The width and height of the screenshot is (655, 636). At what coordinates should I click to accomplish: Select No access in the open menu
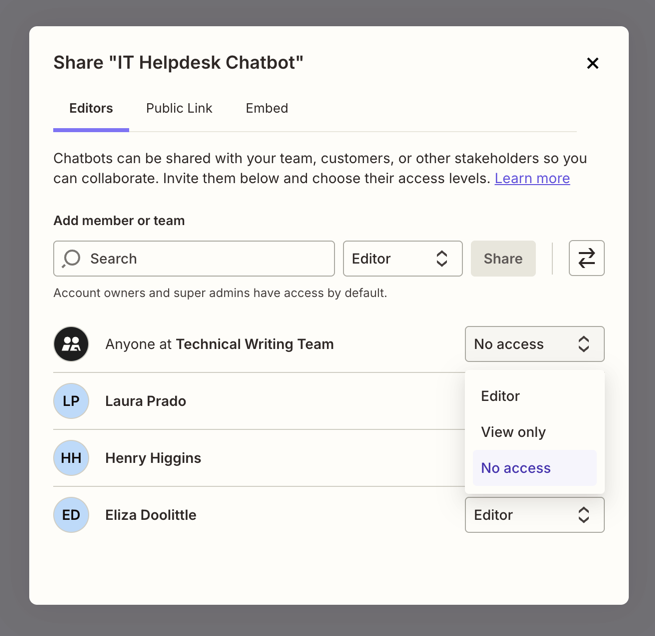point(516,468)
